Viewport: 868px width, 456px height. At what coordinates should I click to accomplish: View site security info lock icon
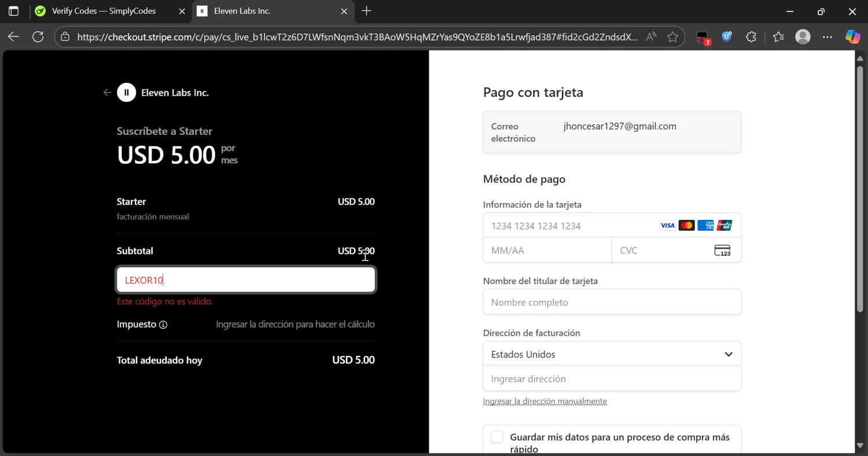click(x=65, y=37)
